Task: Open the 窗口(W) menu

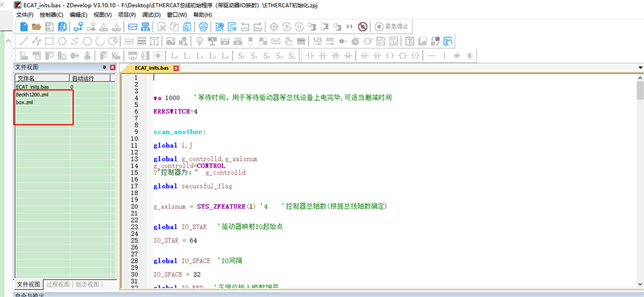Action: [177, 15]
